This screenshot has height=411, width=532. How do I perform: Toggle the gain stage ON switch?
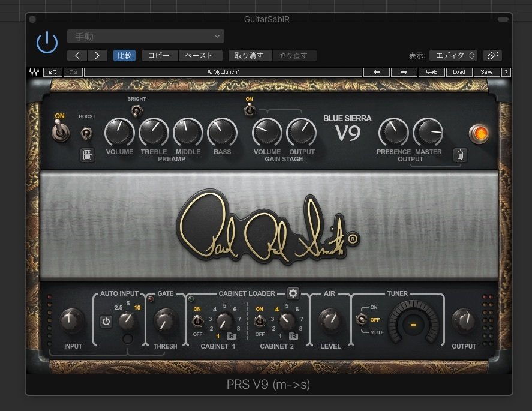point(250,110)
